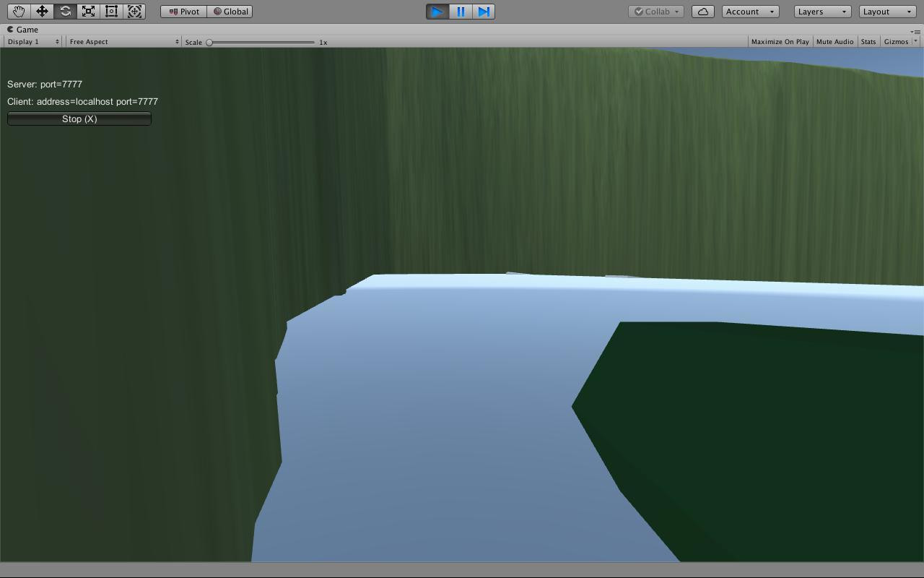Toggle Maximize On Play
924x578 pixels.
click(x=780, y=42)
